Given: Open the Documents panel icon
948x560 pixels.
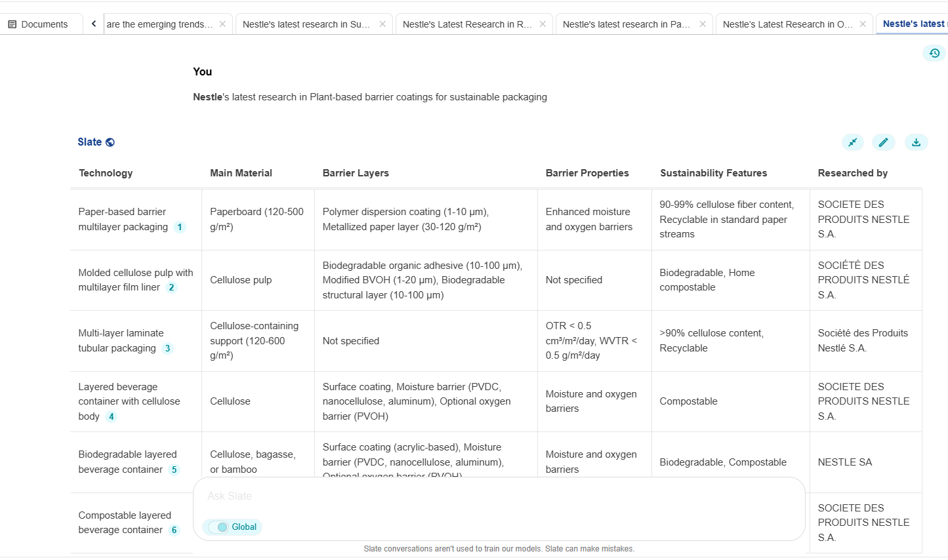Looking at the screenshot, I should click(12, 24).
